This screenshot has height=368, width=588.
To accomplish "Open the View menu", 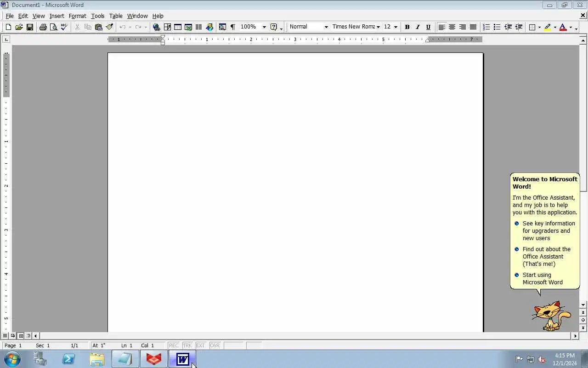I will tap(39, 16).
